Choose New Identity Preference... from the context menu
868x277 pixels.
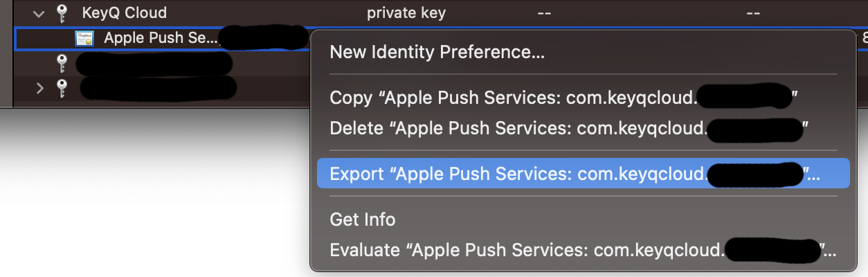coord(437,53)
